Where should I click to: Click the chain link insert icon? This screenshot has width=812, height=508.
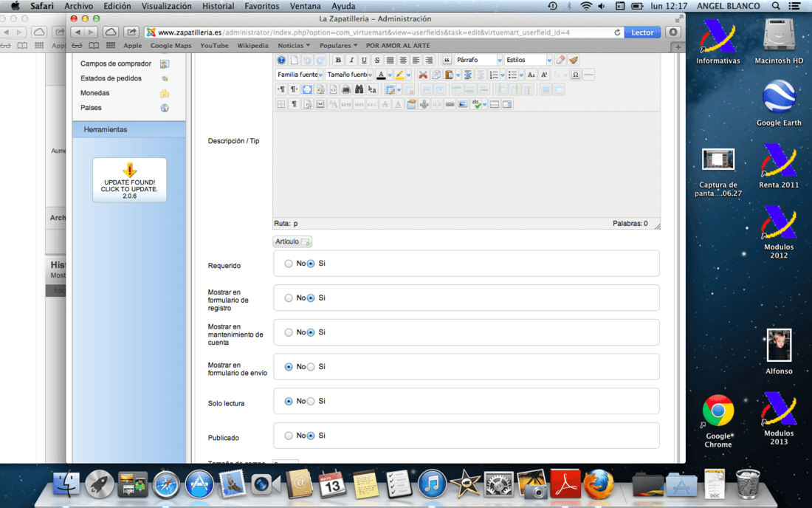coord(450,105)
